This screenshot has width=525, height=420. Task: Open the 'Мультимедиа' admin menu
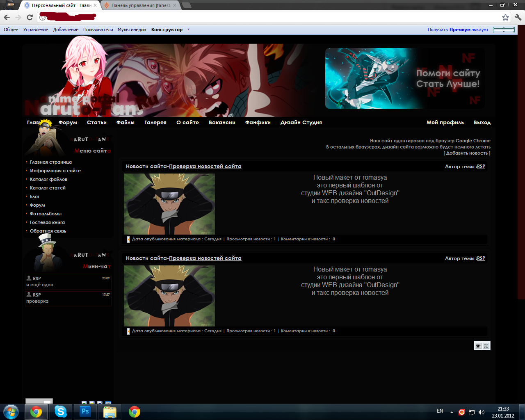[x=132, y=30]
